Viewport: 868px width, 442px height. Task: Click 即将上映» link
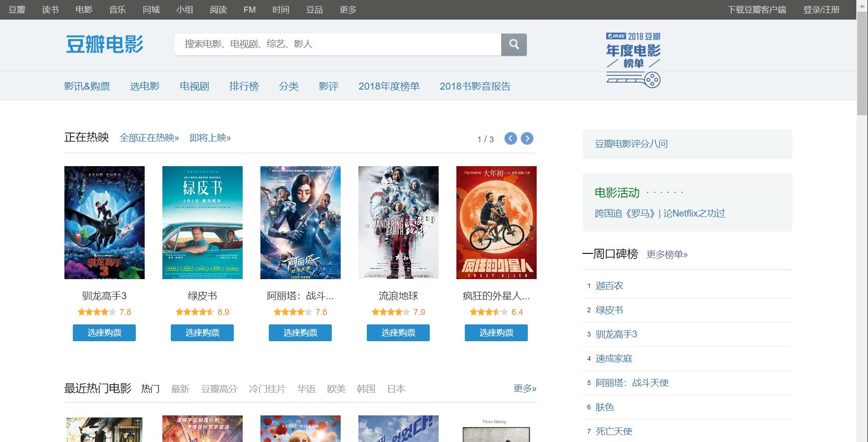pos(210,138)
